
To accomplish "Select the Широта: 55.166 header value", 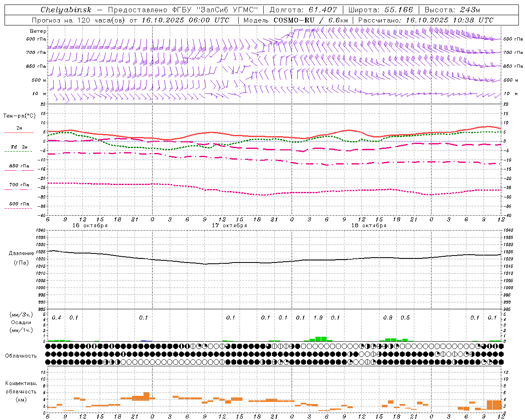I will coord(380,10).
